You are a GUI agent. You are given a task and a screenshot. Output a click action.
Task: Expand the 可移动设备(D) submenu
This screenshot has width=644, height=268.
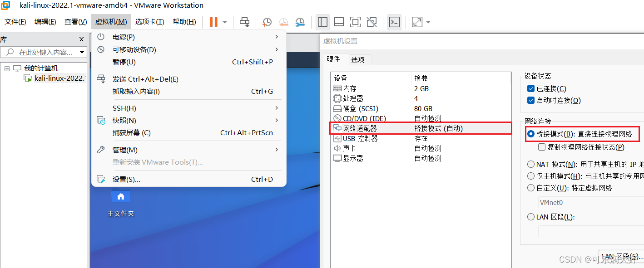pos(189,49)
